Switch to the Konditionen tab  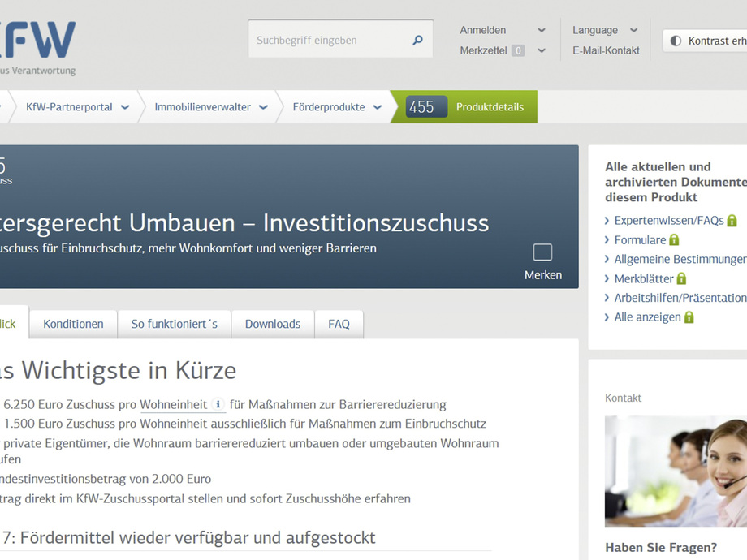point(73,324)
